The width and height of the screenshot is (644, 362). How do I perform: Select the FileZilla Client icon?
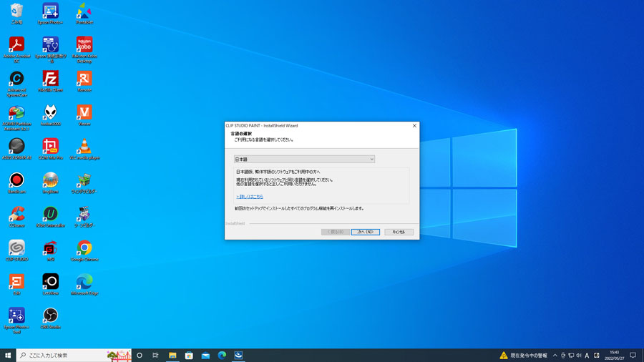[51, 82]
